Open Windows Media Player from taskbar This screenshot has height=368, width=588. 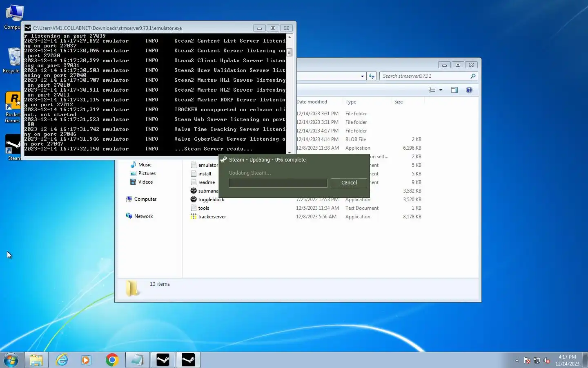click(86, 360)
